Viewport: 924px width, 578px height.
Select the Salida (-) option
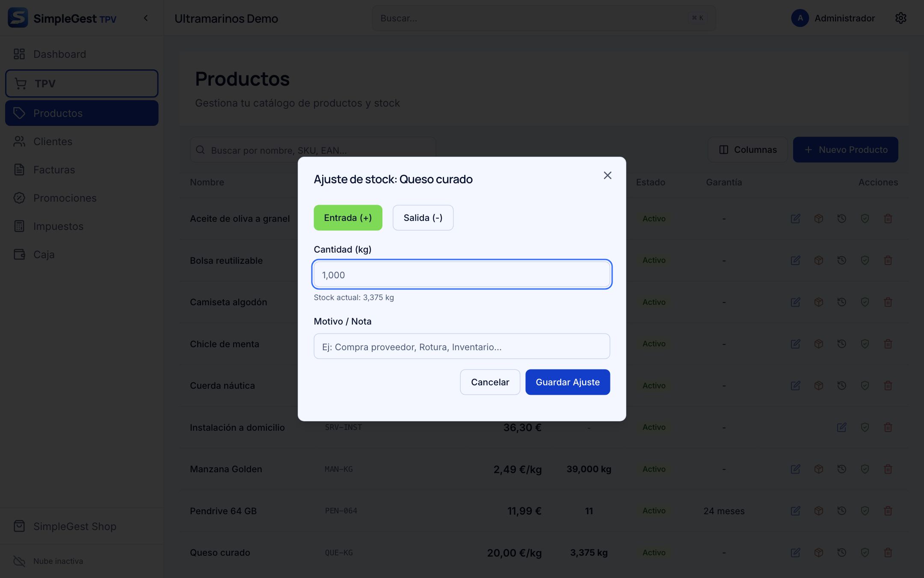click(423, 217)
